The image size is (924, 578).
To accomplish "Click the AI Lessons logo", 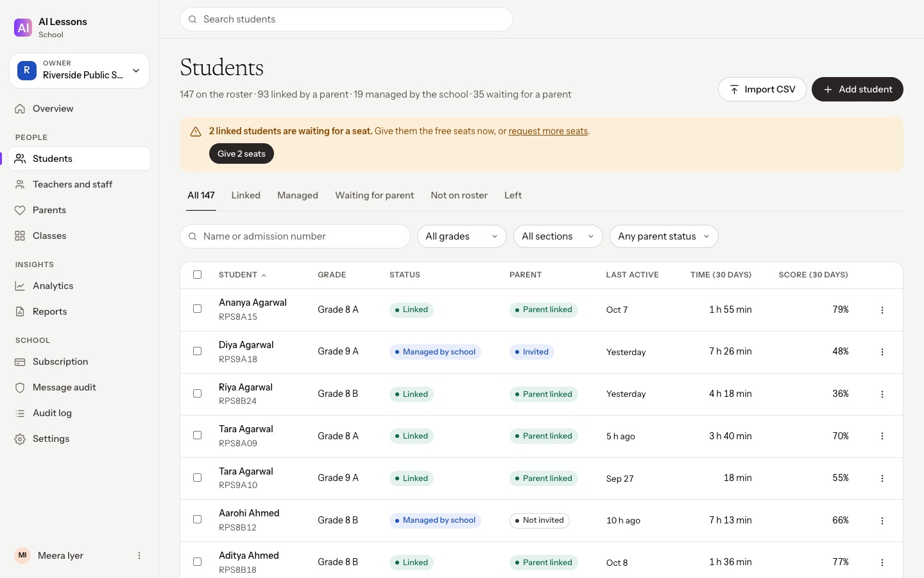I will tap(23, 28).
